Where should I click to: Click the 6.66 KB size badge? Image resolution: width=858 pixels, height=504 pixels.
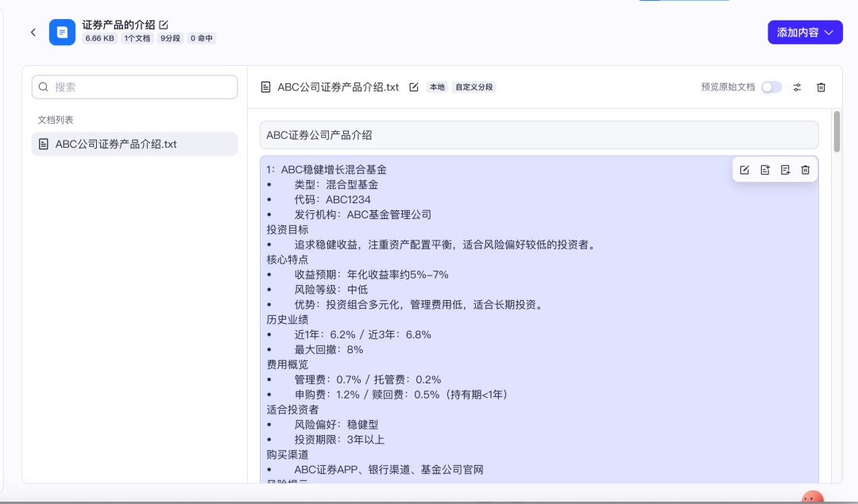(x=99, y=38)
